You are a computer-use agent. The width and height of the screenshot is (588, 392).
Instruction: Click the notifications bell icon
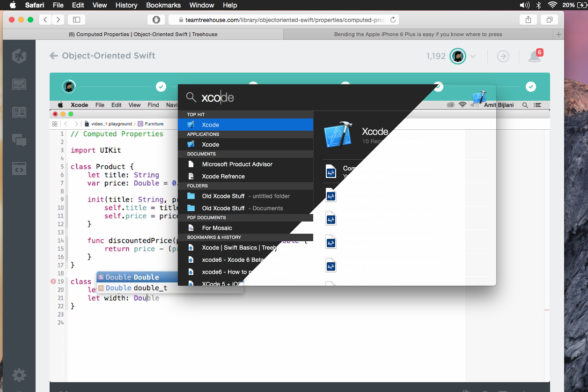click(x=534, y=56)
